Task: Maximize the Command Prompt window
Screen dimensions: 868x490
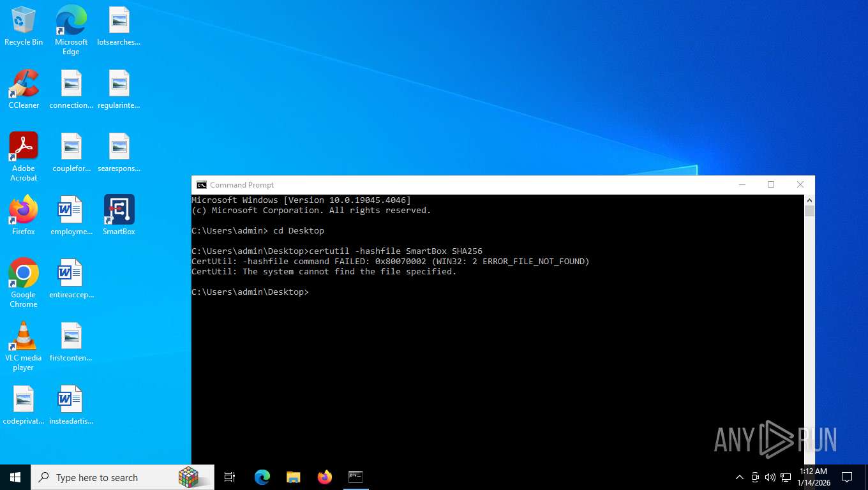Action: click(x=771, y=184)
